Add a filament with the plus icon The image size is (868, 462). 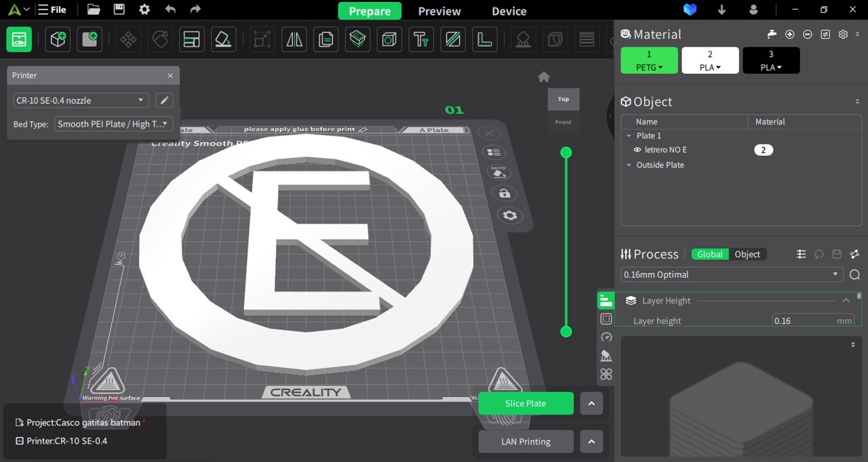click(789, 35)
